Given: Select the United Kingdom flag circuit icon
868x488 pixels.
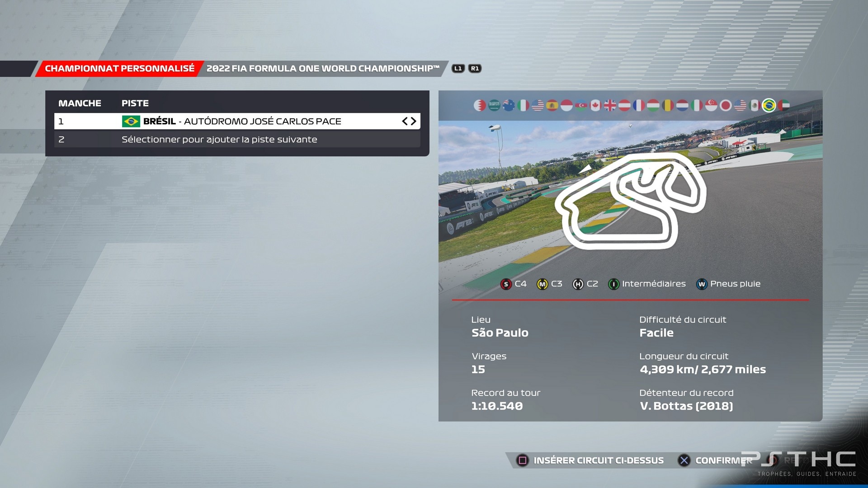Looking at the screenshot, I should click(x=610, y=105).
